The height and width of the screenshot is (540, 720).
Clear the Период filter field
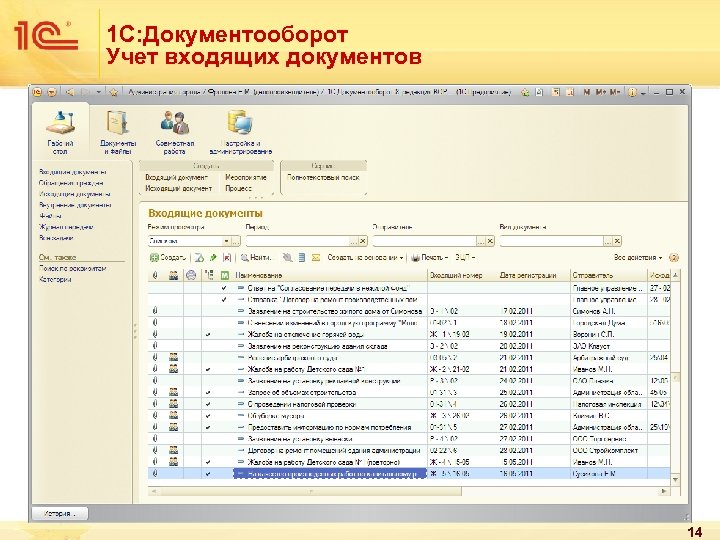pyautogui.click(x=363, y=241)
